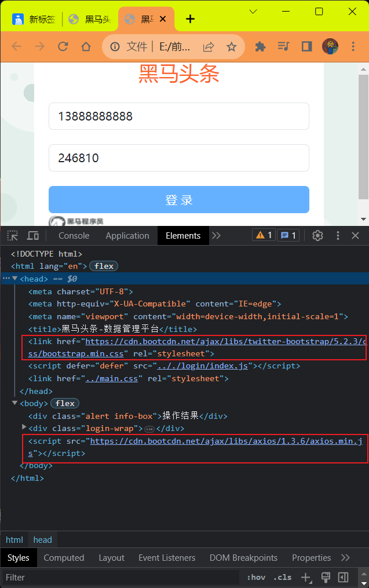Close the active browser tab
The width and height of the screenshot is (369, 588).
[x=163, y=19]
